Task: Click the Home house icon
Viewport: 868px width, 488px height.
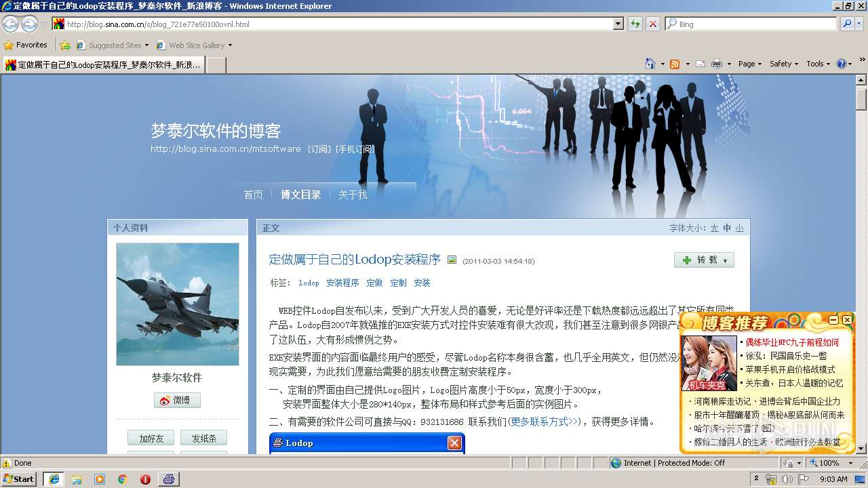Action: (650, 64)
